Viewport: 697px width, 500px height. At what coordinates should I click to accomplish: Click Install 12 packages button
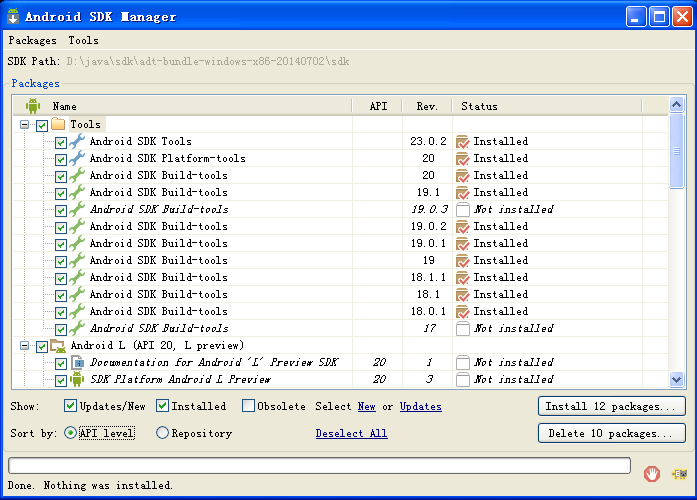click(612, 406)
